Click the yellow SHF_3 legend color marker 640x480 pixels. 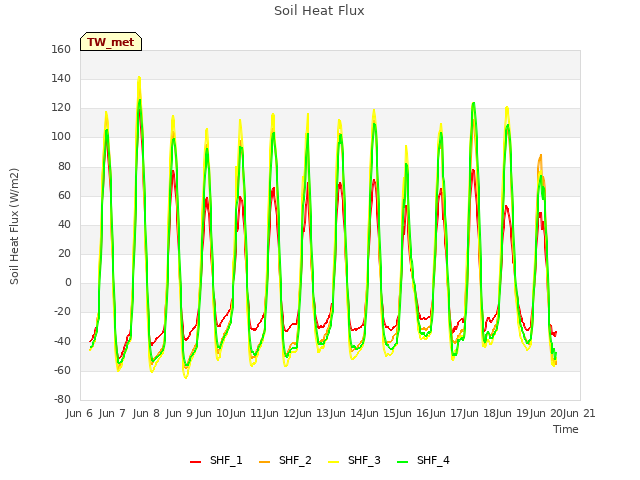point(333,461)
